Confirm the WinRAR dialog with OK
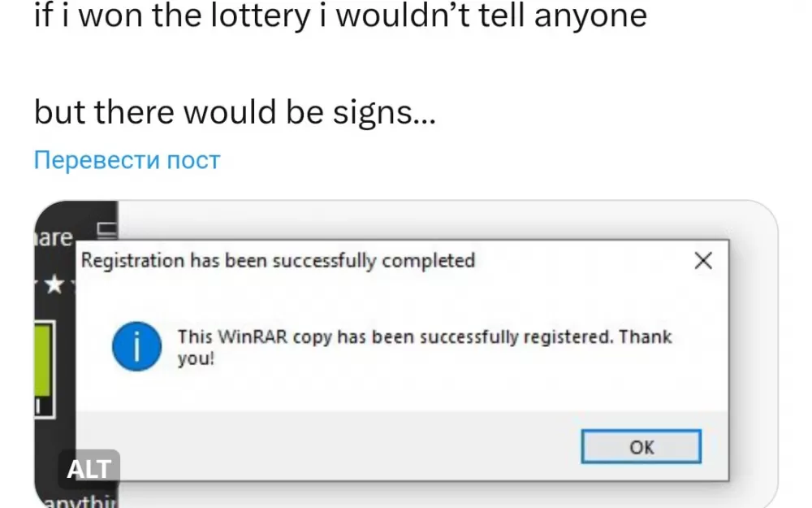This screenshot has height=508, width=812. [x=641, y=446]
